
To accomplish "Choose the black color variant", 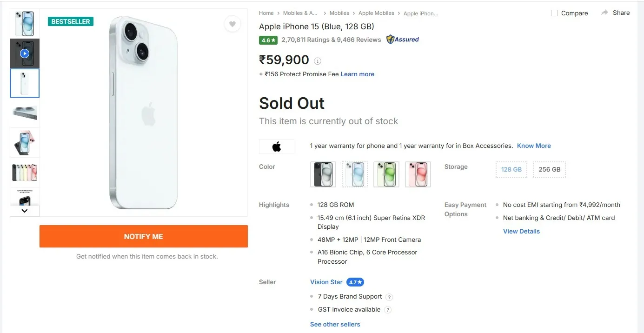I will pos(323,174).
